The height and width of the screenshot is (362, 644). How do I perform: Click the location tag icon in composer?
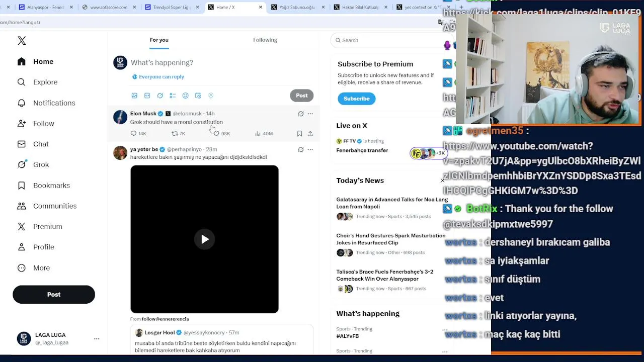pos(211,96)
